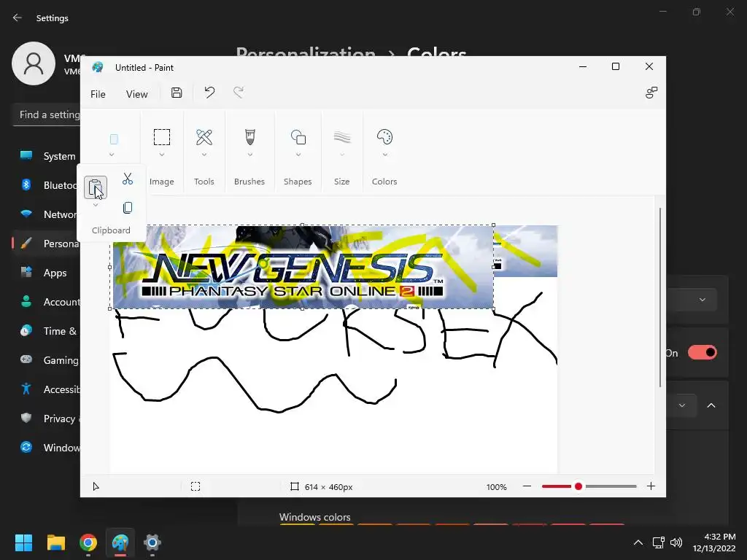
Task: Click the volume icon in system tray
Action: click(x=676, y=542)
